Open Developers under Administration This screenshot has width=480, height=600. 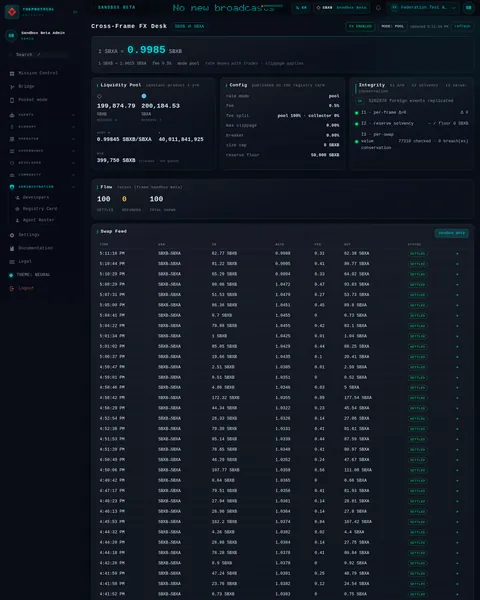pos(36,197)
